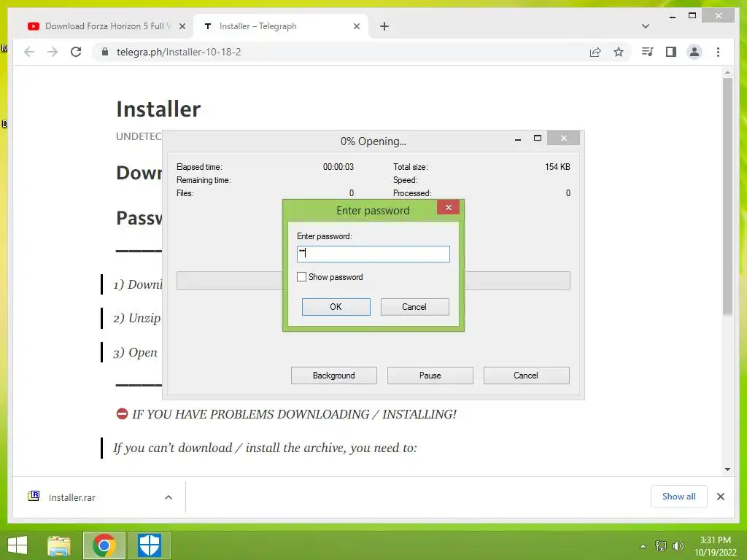Image resolution: width=747 pixels, height=560 pixels.
Task: Go back to previous page
Action: tap(29, 52)
